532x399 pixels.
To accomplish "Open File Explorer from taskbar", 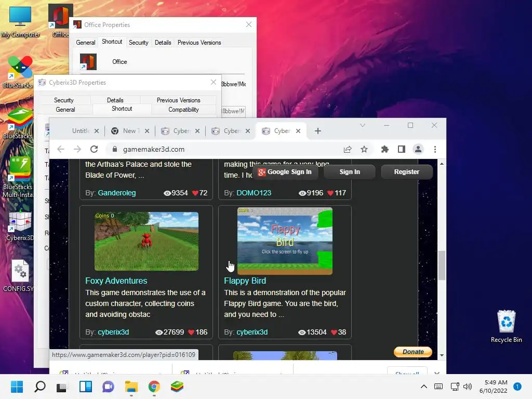I will [131, 387].
